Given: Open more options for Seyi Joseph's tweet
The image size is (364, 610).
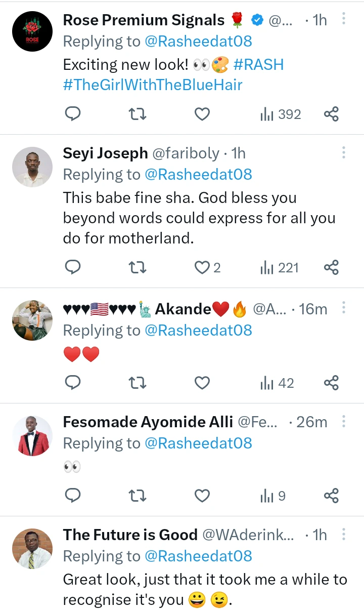Looking at the screenshot, I should point(344,152).
